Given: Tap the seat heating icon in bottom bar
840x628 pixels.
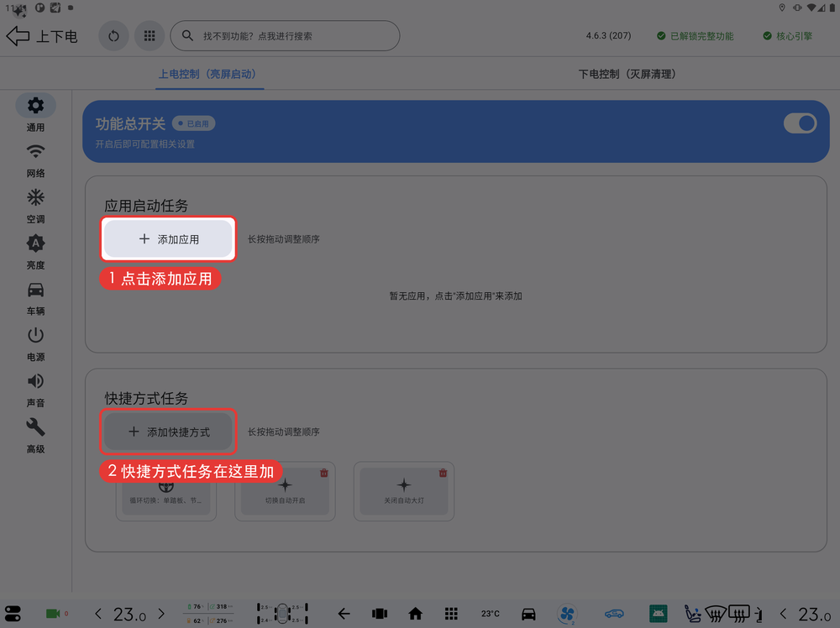Looking at the screenshot, I should (693, 614).
